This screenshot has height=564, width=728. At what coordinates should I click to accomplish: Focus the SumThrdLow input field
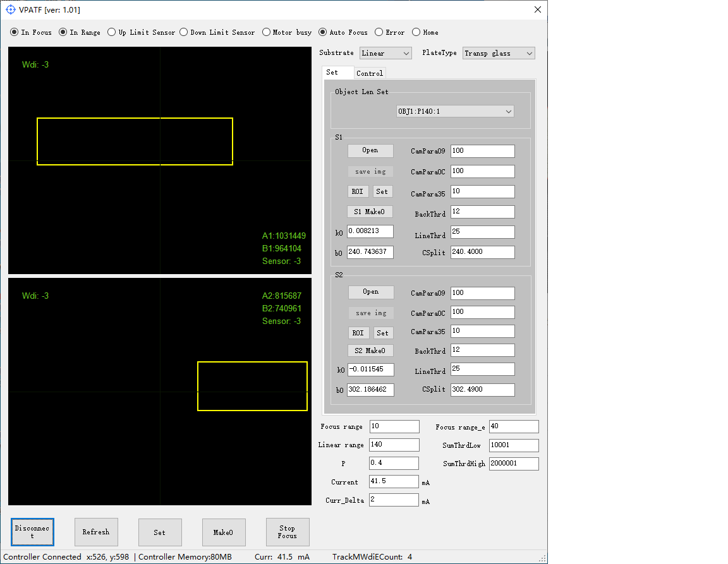(x=514, y=445)
